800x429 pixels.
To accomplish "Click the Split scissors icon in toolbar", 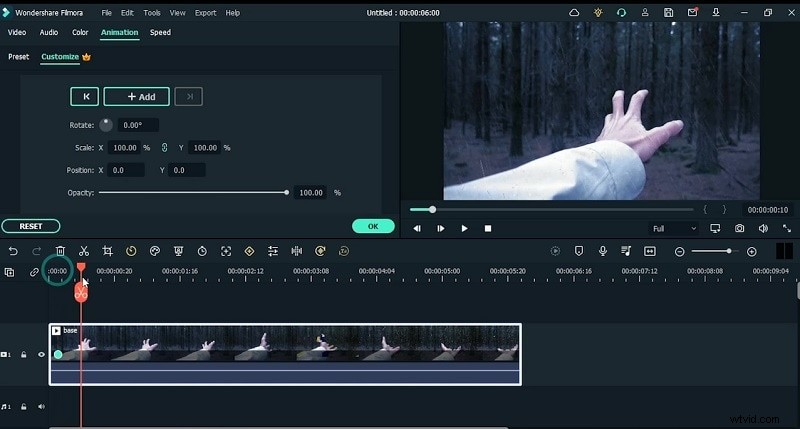I will pyautogui.click(x=84, y=251).
